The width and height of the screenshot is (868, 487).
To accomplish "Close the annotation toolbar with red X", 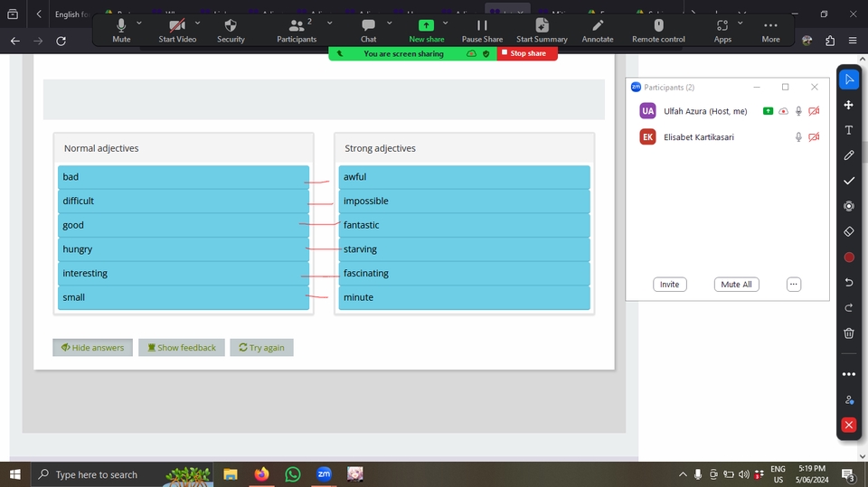I will coord(849,425).
